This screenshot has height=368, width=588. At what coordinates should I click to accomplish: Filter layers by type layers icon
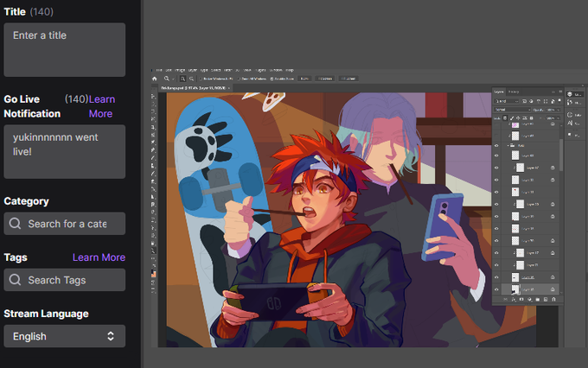pos(539,101)
